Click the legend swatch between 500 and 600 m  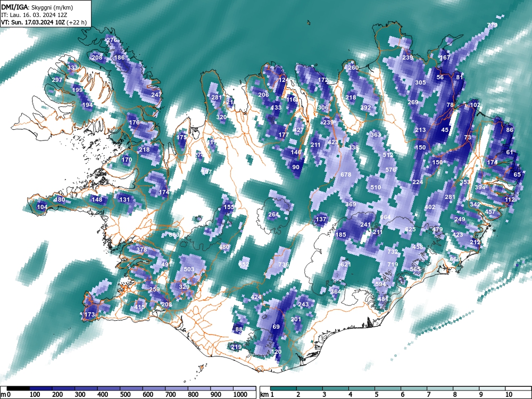tap(131, 388)
